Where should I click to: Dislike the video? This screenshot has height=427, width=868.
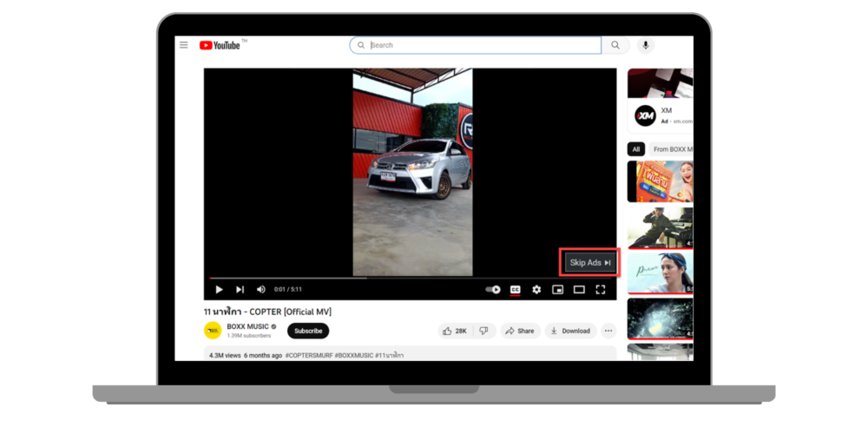coord(483,331)
